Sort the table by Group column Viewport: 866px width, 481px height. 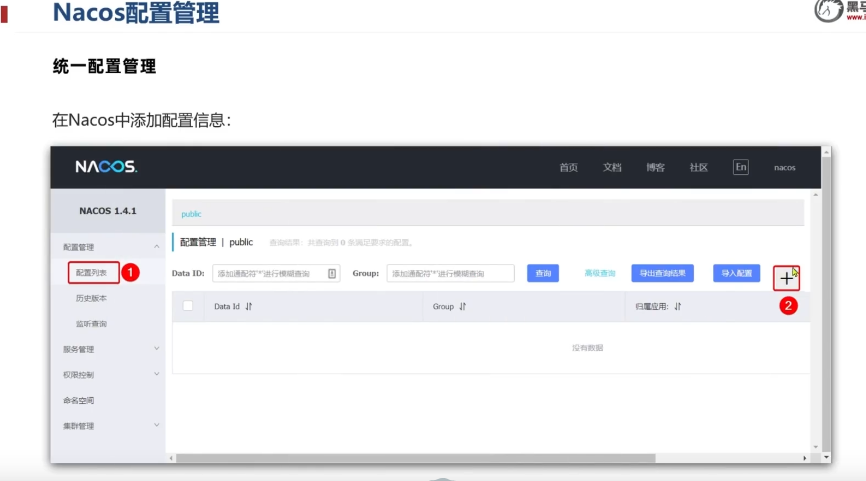(462, 306)
